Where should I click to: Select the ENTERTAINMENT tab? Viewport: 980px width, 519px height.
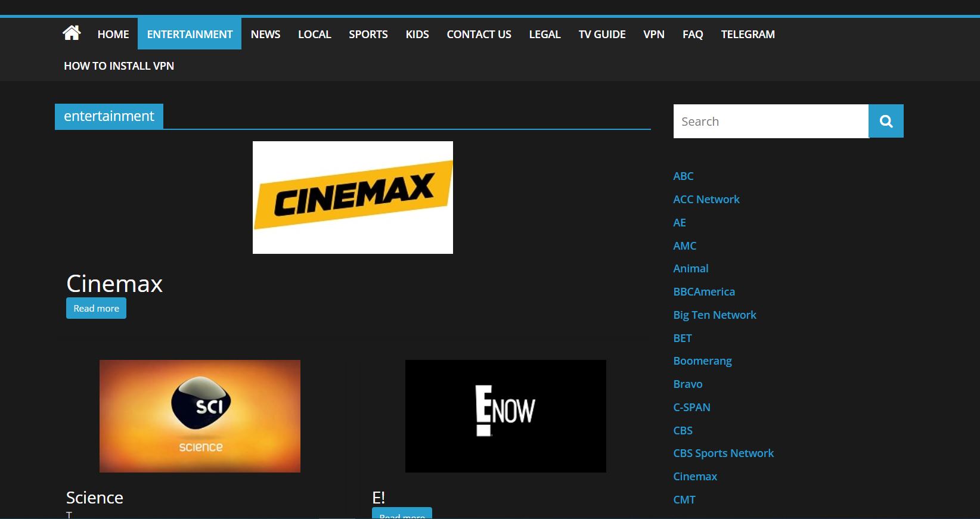(x=190, y=34)
